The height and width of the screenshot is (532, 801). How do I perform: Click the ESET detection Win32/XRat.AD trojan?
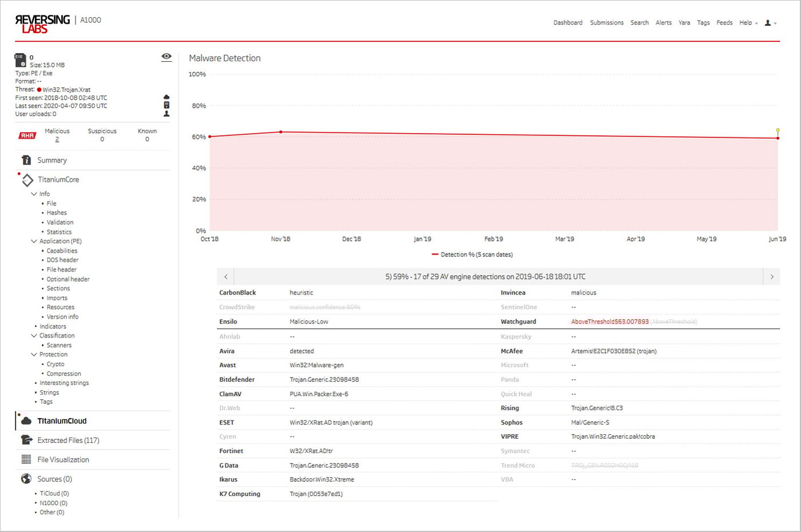[x=331, y=423]
